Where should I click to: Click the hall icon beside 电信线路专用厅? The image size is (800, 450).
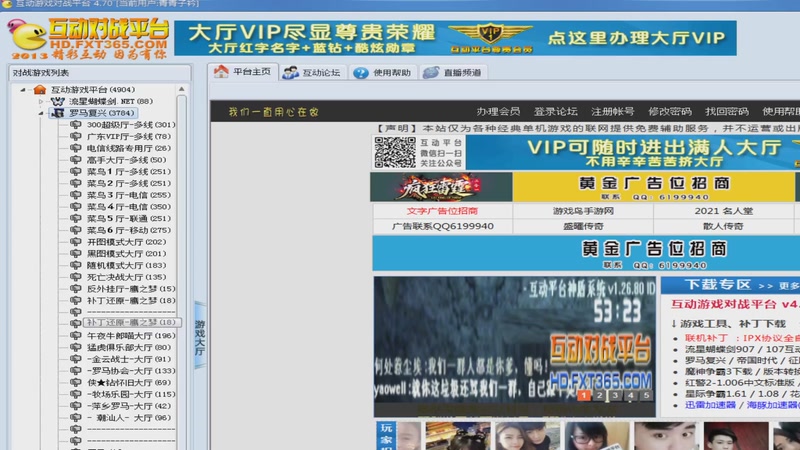(x=76, y=148)
